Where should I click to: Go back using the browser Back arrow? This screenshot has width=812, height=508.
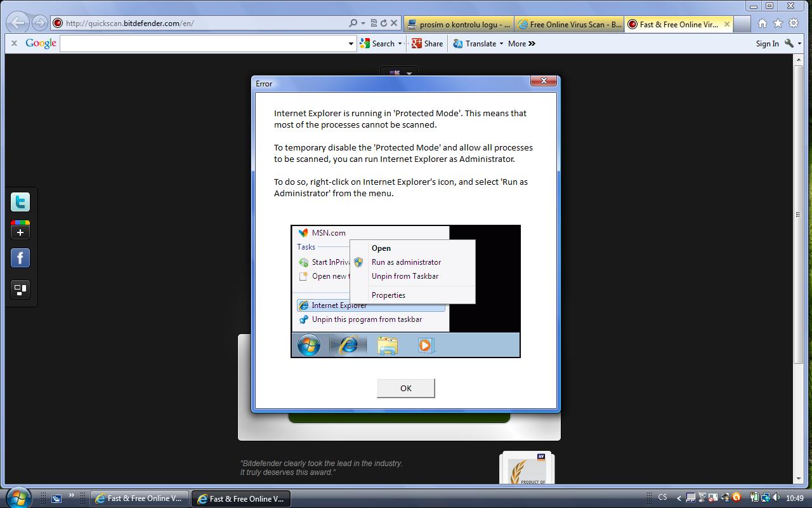(x=18, y=23)
